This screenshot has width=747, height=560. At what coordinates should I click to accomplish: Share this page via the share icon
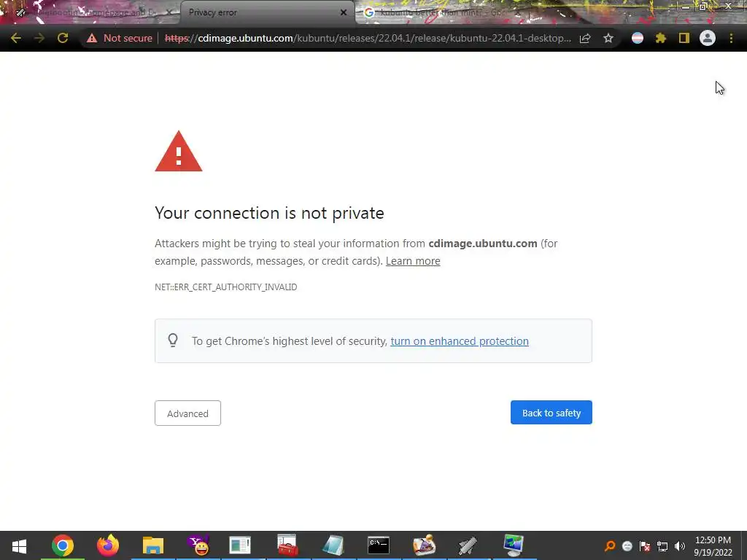(x=585, y=38)
